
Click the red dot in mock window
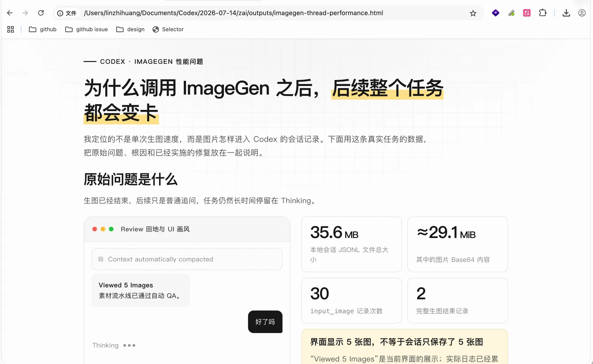[95, 229]
